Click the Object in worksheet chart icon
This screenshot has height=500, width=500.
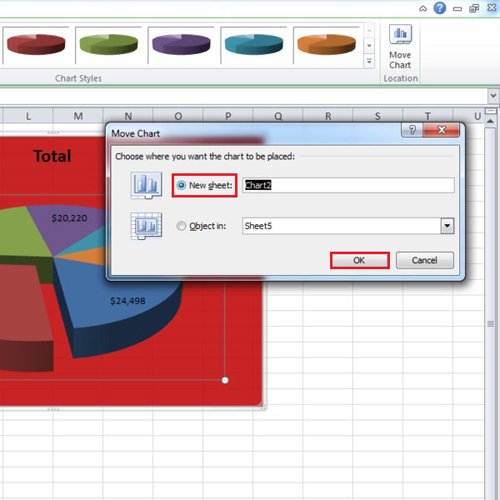click(x=146, y=226)
